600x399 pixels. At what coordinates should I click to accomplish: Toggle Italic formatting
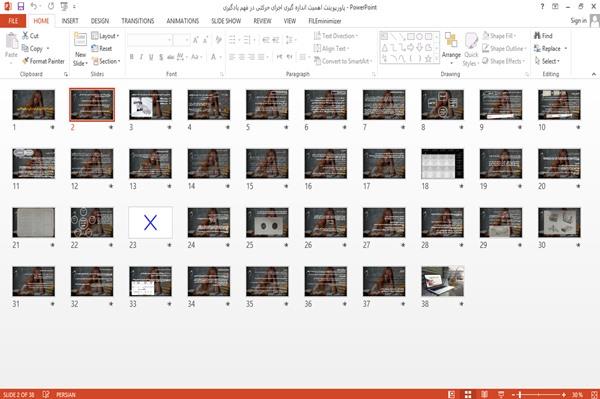(141, 57)
